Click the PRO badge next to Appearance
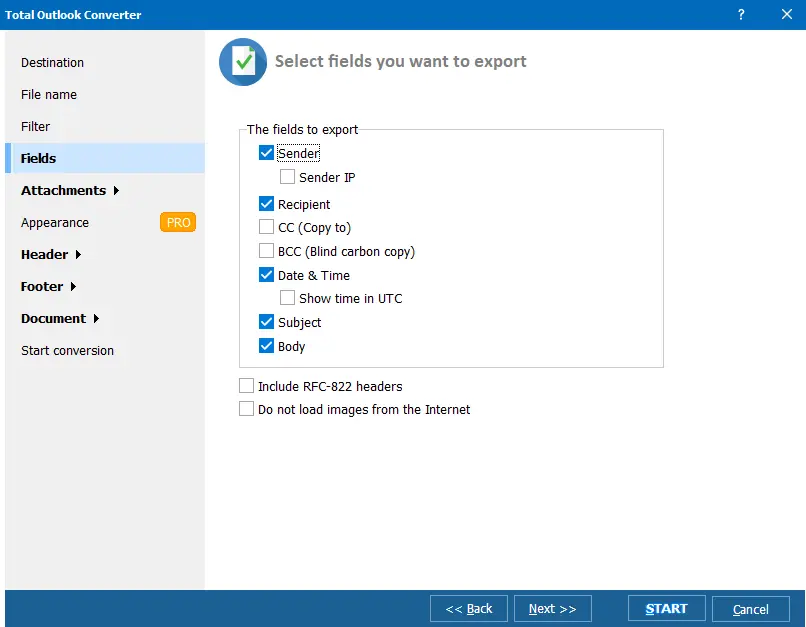The height and width of the screenshot is (627, 806). click(177, 222)
